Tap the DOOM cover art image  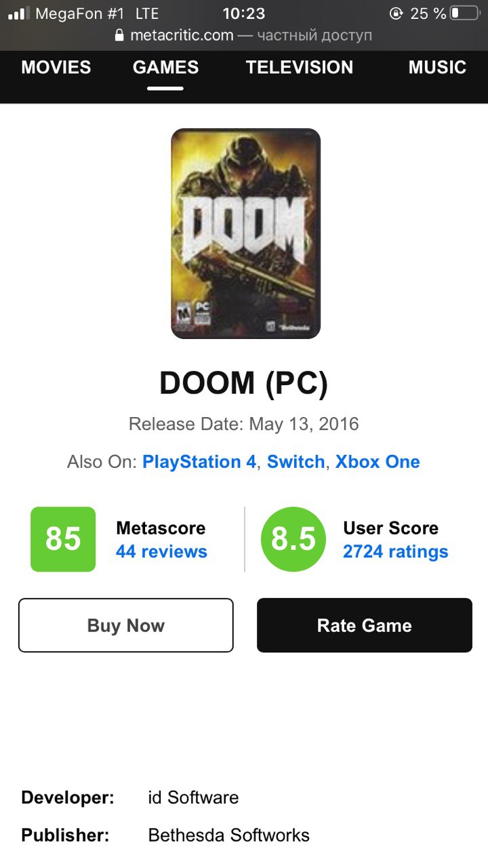[x=245, y=233]
